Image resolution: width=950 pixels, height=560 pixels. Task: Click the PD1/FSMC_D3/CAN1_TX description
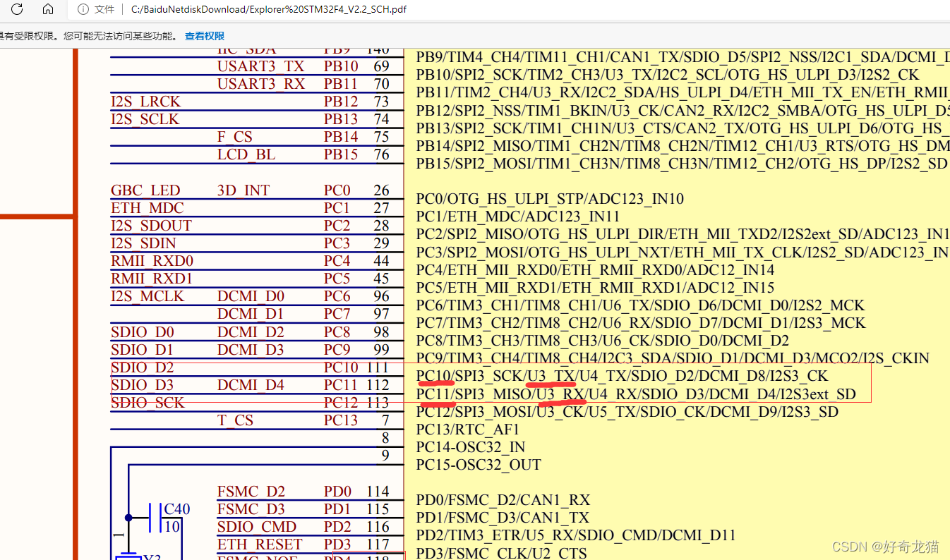coord(503,518)
